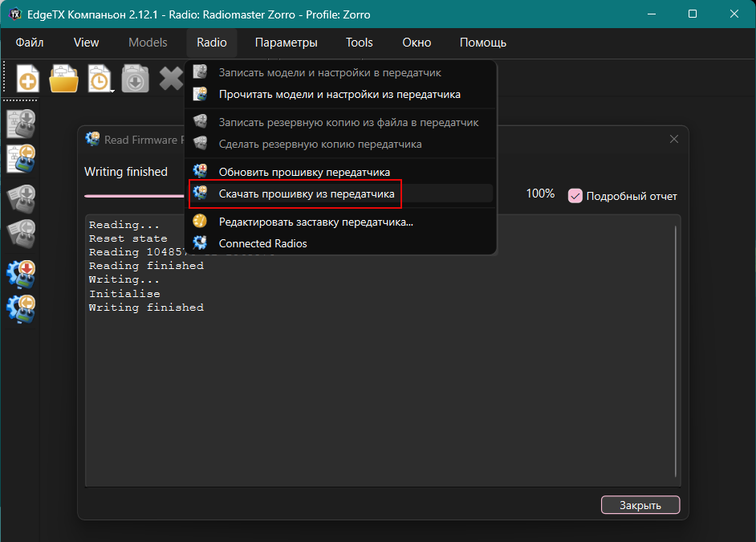756x542 pixels.
Task: Select Скачать прошивку из передатчика
Action: click(x=340, y=194)
